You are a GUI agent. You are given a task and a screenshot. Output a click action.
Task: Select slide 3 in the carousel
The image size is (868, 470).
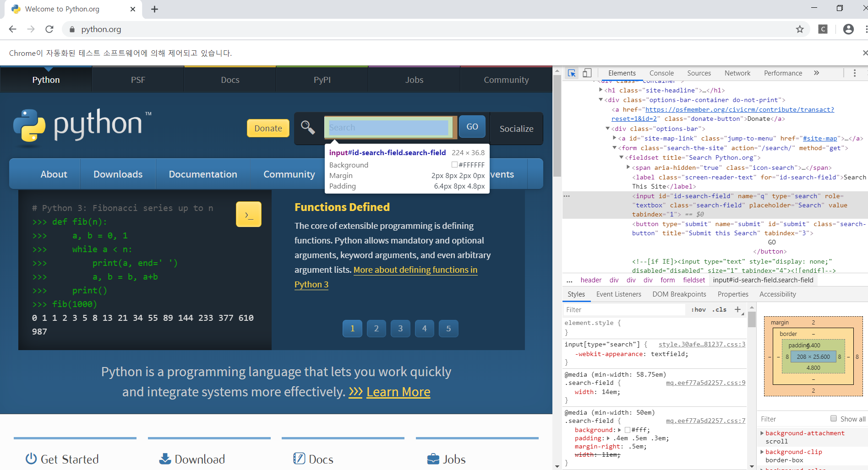[400, 329]
